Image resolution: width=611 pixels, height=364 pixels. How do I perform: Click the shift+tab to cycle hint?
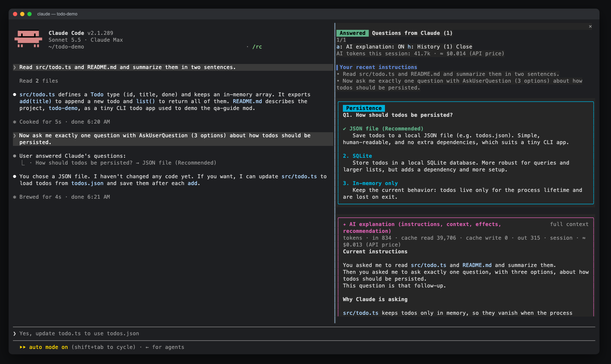(104, 347)
